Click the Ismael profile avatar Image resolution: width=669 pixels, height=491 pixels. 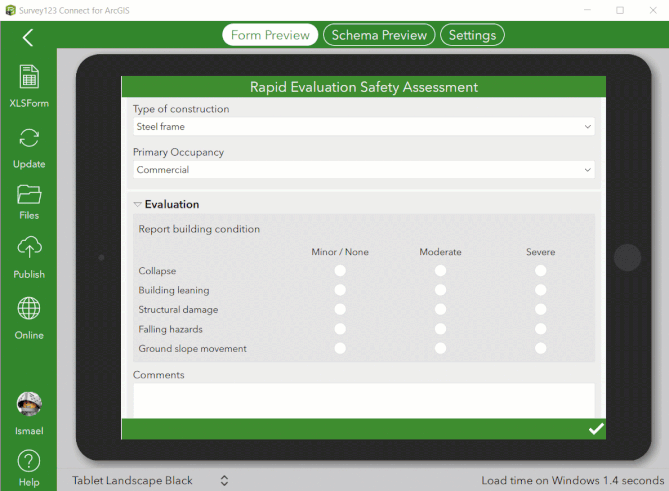(x=29, y=404)
